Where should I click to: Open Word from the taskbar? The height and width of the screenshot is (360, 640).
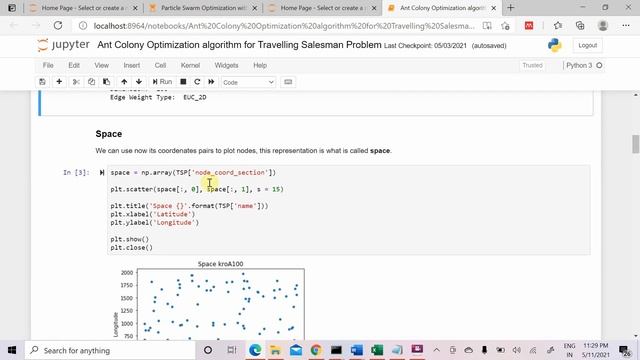tap(356, 350)
